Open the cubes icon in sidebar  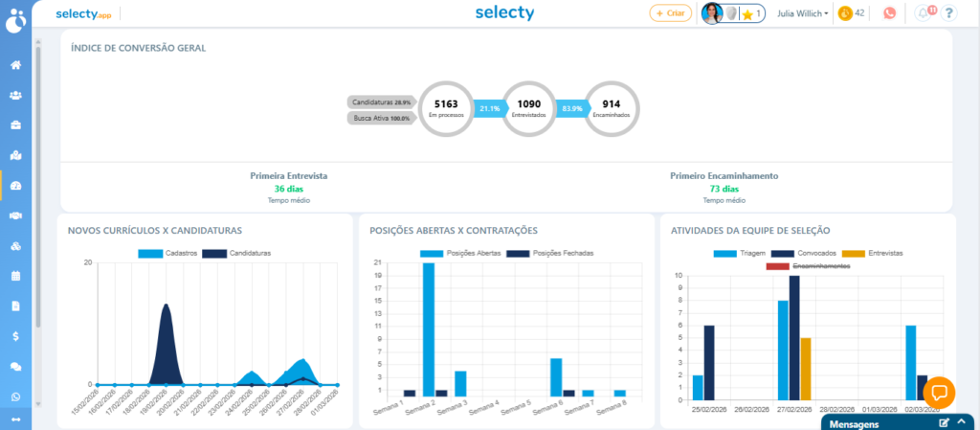15,245
